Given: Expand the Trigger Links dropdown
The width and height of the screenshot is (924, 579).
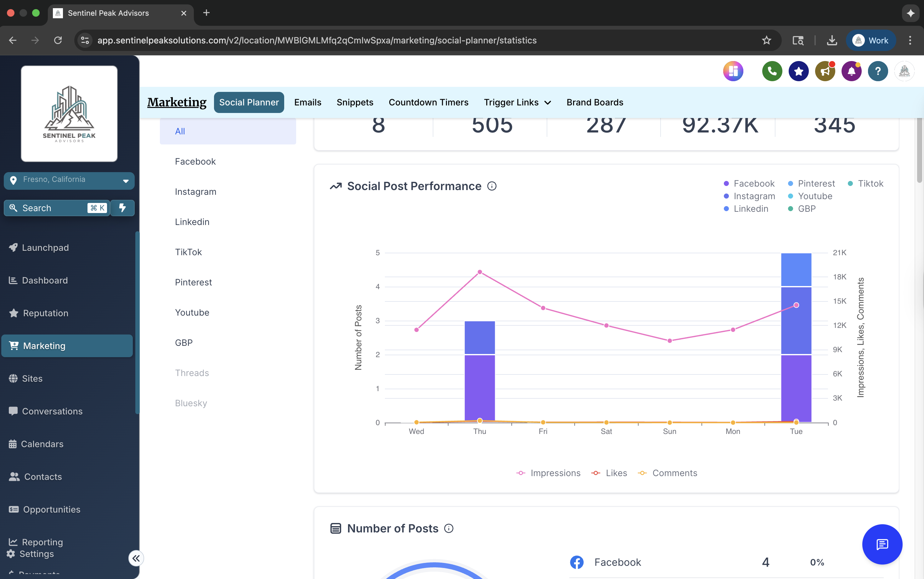Looking at the screenshot, I should coord(517,102).
